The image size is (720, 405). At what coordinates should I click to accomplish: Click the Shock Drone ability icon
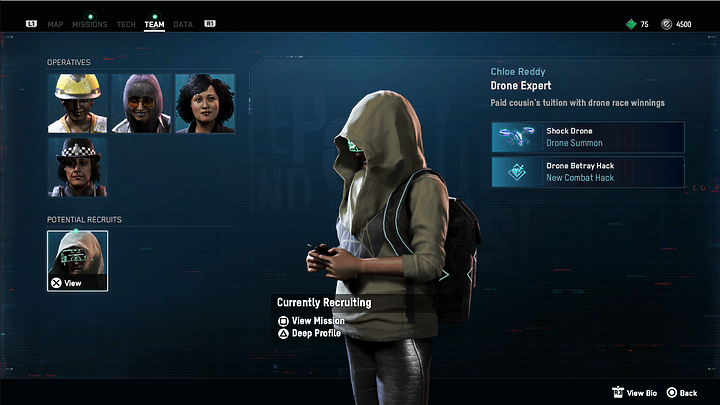pyautogui.click(x=517, y=137)
